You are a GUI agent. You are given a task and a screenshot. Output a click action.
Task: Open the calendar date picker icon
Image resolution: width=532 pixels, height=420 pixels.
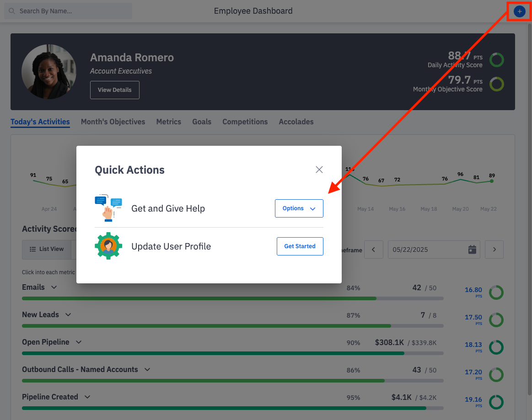(472, 250)
